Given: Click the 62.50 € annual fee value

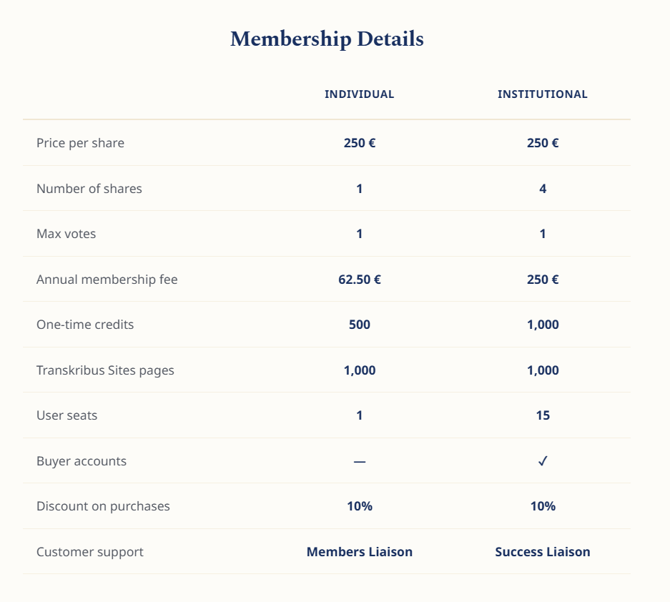Looking at the screenshot, I should [359, 279].
